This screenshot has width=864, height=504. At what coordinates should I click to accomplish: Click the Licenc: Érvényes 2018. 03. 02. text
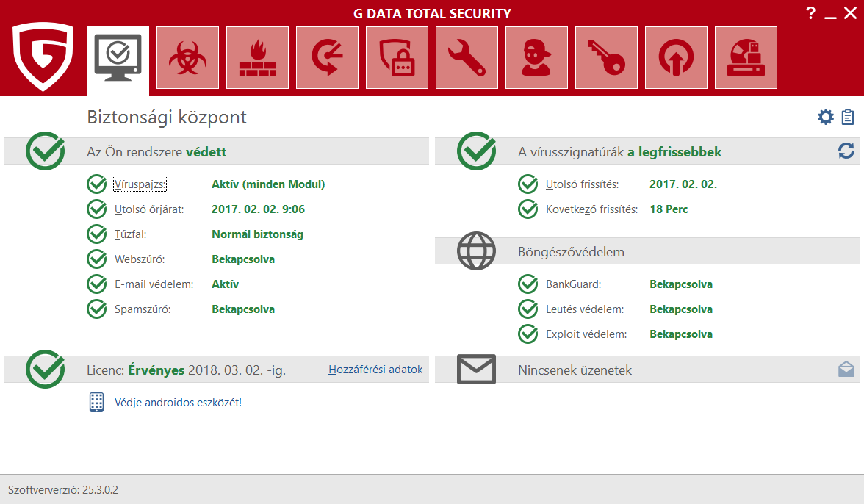186,370
